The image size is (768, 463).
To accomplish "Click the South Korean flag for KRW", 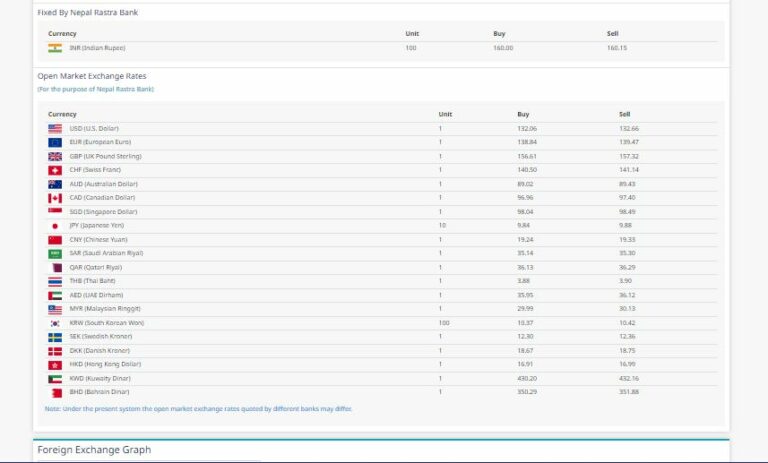I will click(x=55, y=323).
